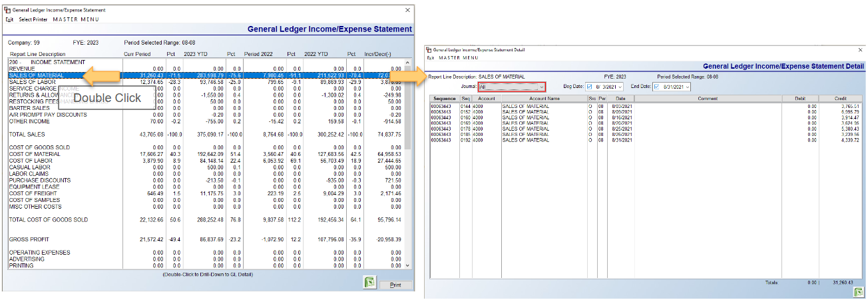Close the Statement Detail window

tap(861, 49)
